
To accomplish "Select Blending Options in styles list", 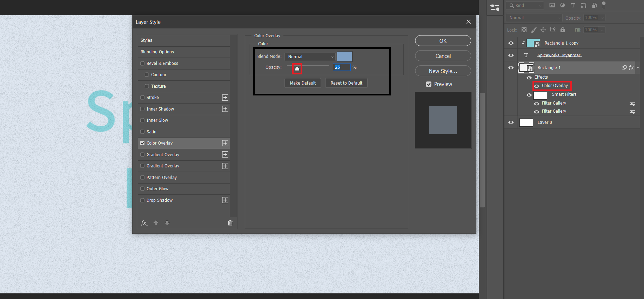I will 157,52.
